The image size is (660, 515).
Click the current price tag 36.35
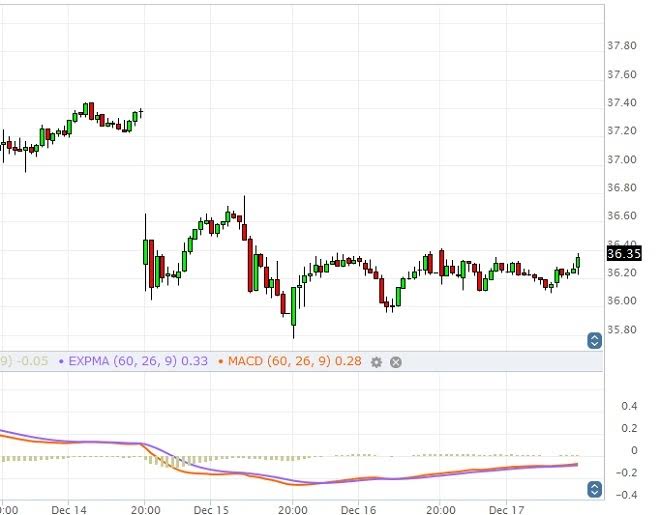[624, 254]
